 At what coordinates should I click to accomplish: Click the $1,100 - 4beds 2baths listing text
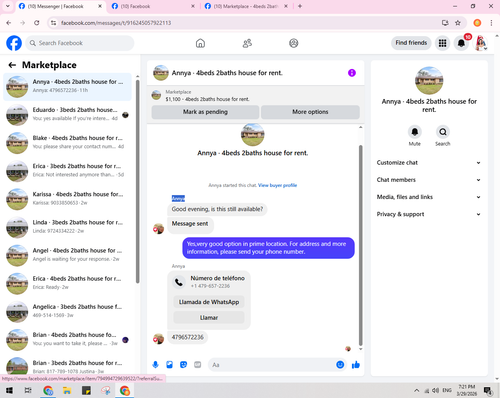tap(207, 99)
